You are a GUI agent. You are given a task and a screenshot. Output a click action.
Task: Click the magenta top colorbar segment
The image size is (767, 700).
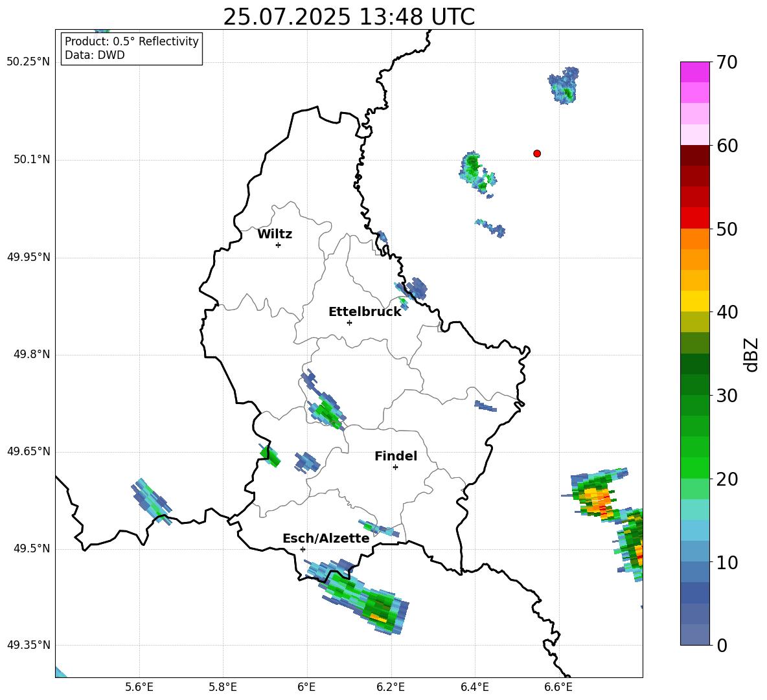pyautogui.click(x=694, y=72)
